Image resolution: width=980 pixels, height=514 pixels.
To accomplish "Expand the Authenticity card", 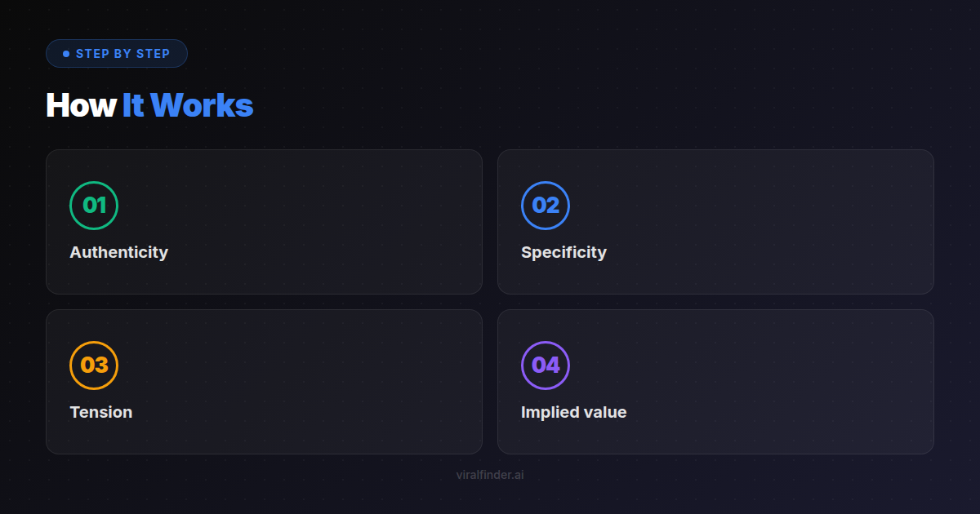I will point(265,221).
